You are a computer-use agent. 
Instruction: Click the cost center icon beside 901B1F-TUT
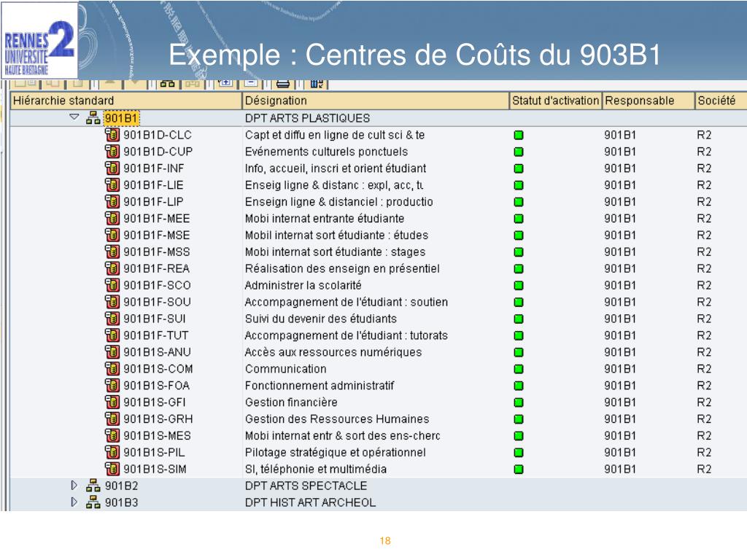pos(112,335)
